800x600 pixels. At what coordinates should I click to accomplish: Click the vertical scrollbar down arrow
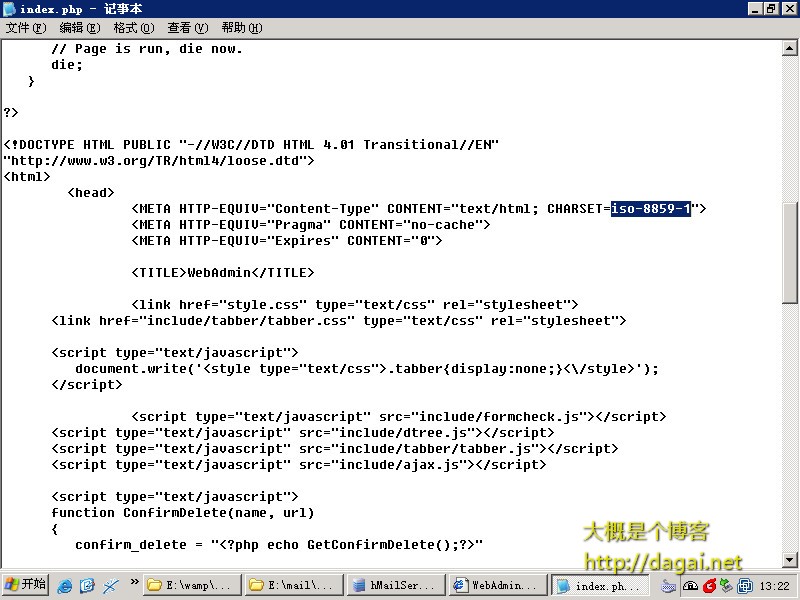789,560
